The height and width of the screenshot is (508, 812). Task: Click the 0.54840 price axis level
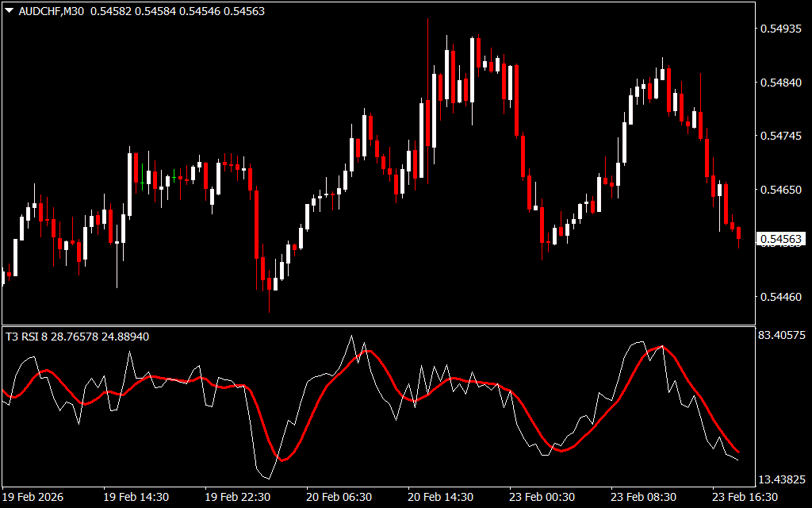pos(781,83)
